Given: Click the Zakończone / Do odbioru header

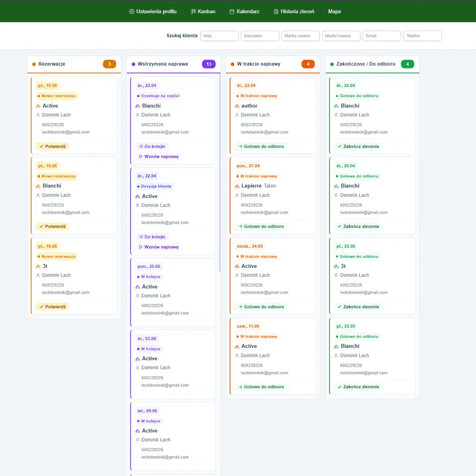Looking at the screenshot, I should click(x=372, y=64).
